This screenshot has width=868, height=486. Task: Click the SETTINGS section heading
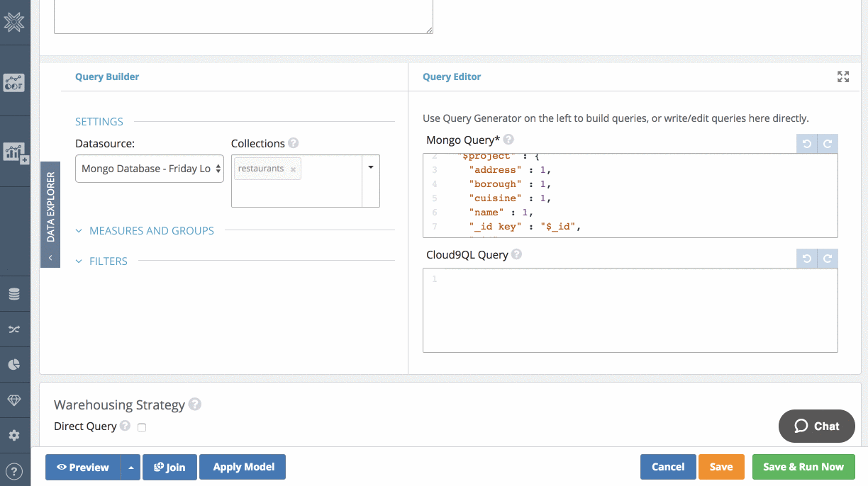pyautogui.click(x=99, y=121)
